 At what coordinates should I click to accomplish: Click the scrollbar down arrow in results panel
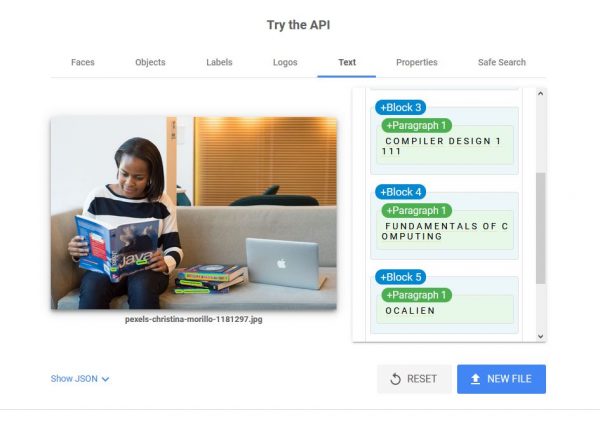coord(540,336)
